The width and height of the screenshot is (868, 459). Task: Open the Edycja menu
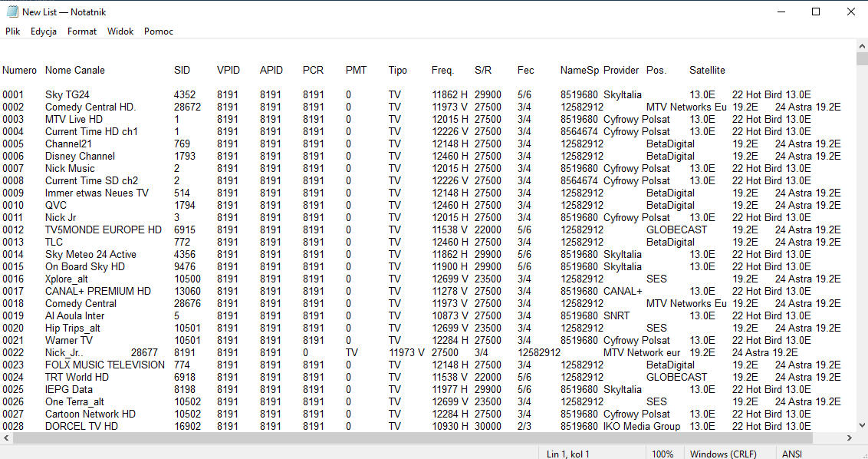click(44, 31)
